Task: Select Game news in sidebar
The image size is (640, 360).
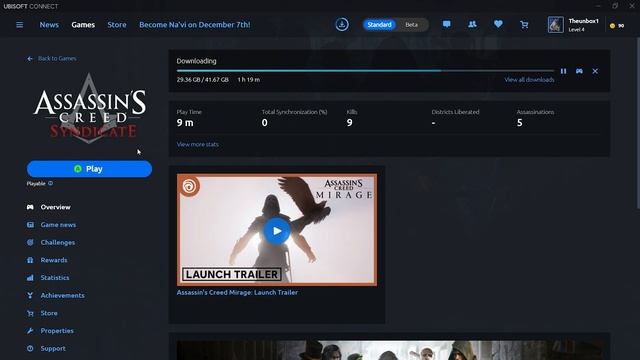Action: 58,225
